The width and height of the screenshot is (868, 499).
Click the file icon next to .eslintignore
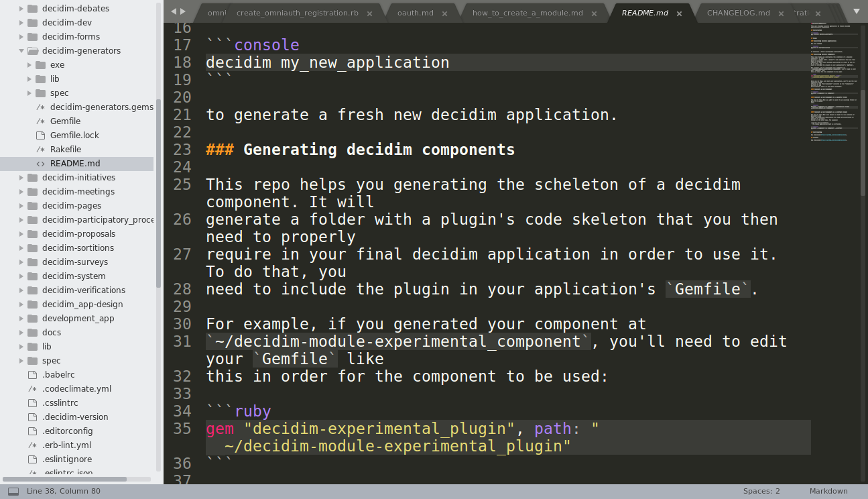click(x=32, y=459)
